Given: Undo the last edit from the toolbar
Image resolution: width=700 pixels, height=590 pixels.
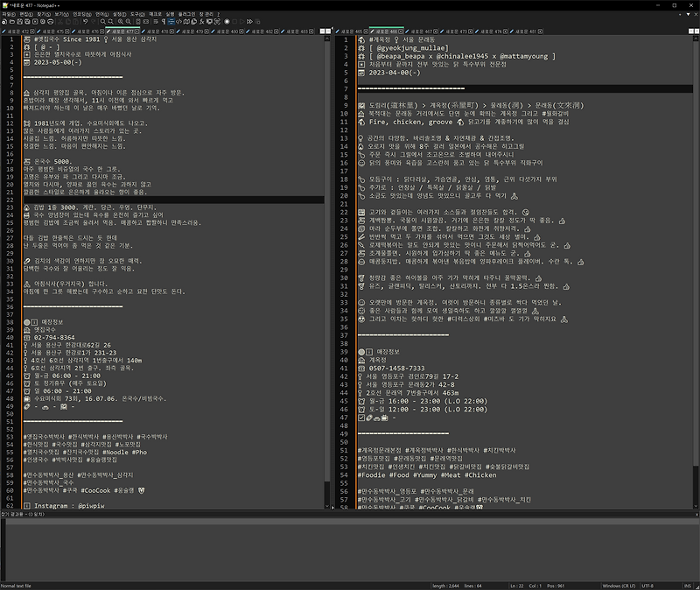Looking at the screenshot, I should (85, 21).
